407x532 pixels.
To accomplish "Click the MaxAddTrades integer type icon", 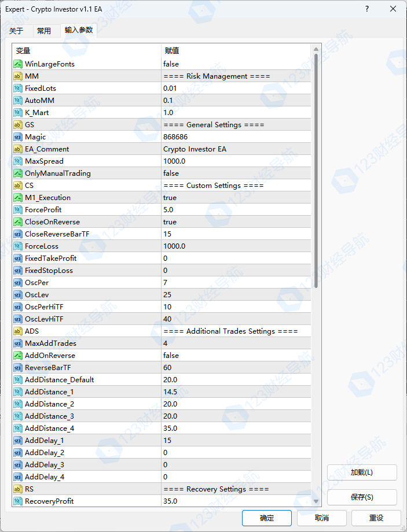I will click(18, 343).
